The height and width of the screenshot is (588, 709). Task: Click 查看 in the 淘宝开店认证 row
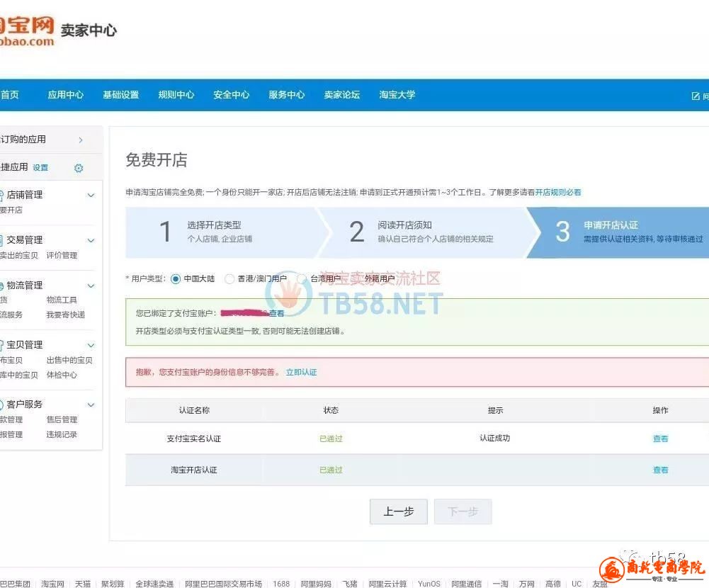click(x=660, y=470)
